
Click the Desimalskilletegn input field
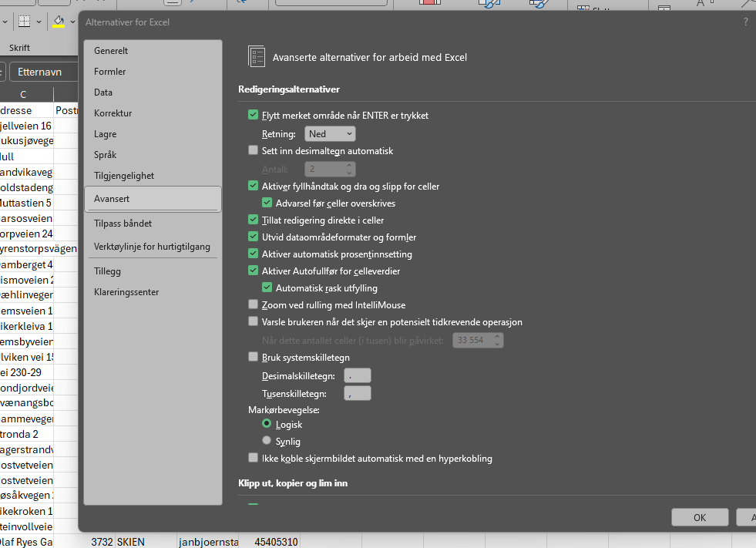pyautogui.click(x=358, y=375)
